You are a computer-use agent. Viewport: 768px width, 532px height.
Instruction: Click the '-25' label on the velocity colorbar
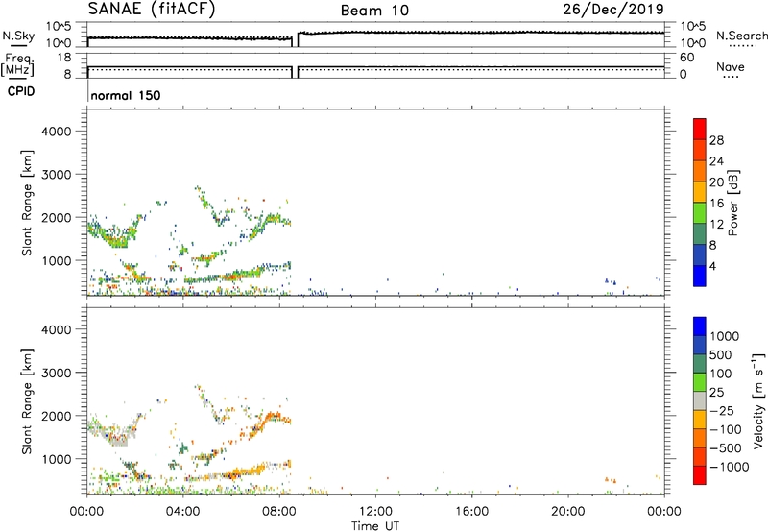coord(722,411)
